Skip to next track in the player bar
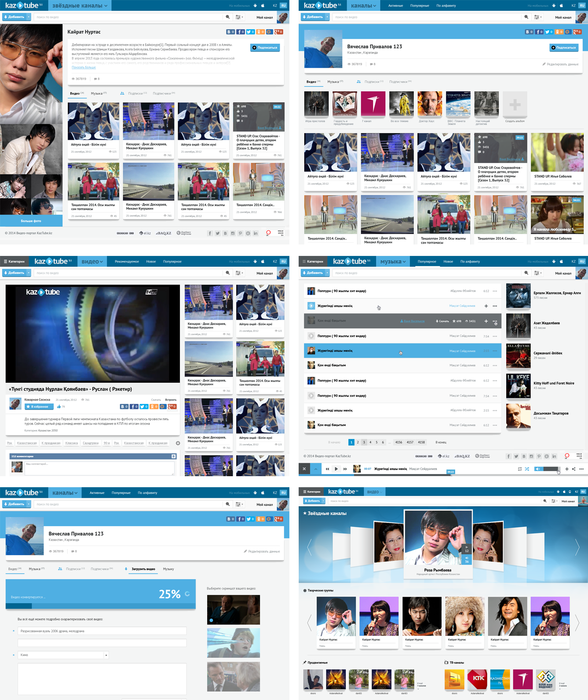Viewport: 588px width, 700px height. (345, 469)
